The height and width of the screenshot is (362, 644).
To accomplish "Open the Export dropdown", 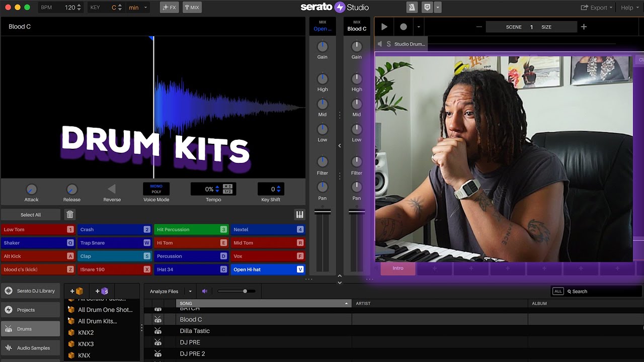I will [x=597, y=8].
